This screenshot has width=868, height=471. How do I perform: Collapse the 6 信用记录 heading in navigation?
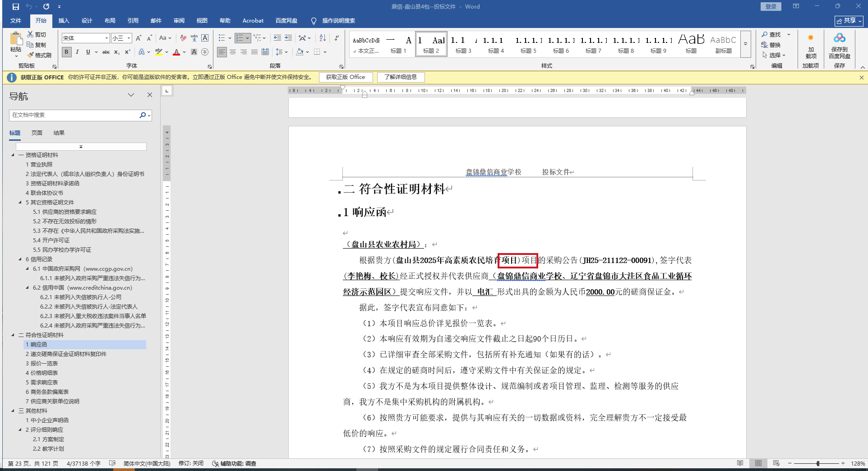20,259
